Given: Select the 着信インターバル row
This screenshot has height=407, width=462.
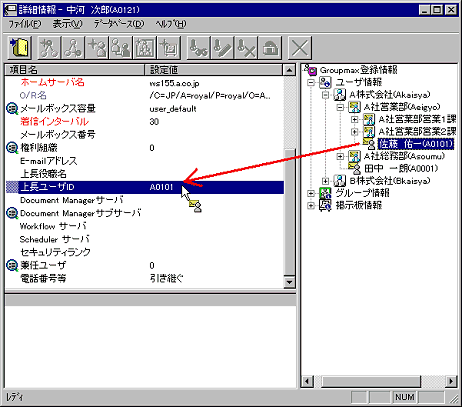Looking at the screenshot, I should click(145, 122).
